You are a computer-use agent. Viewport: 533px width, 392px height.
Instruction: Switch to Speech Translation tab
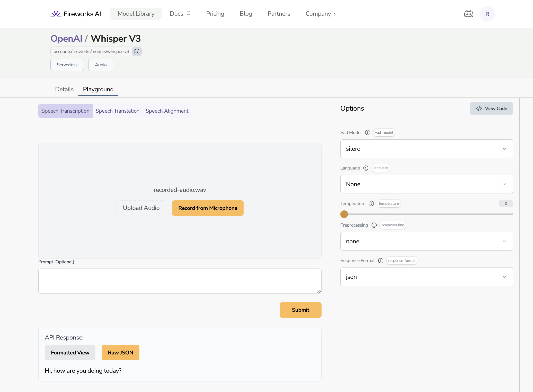click(x=117, y=111)
